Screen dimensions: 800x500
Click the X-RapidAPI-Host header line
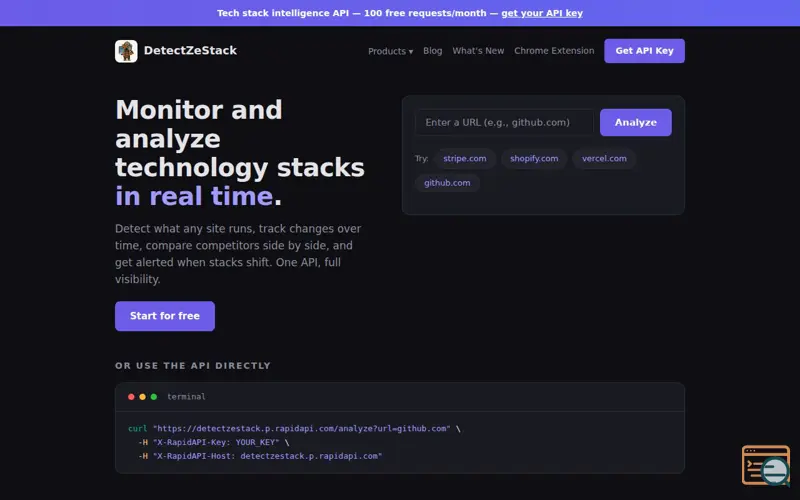tap(260, 456)
